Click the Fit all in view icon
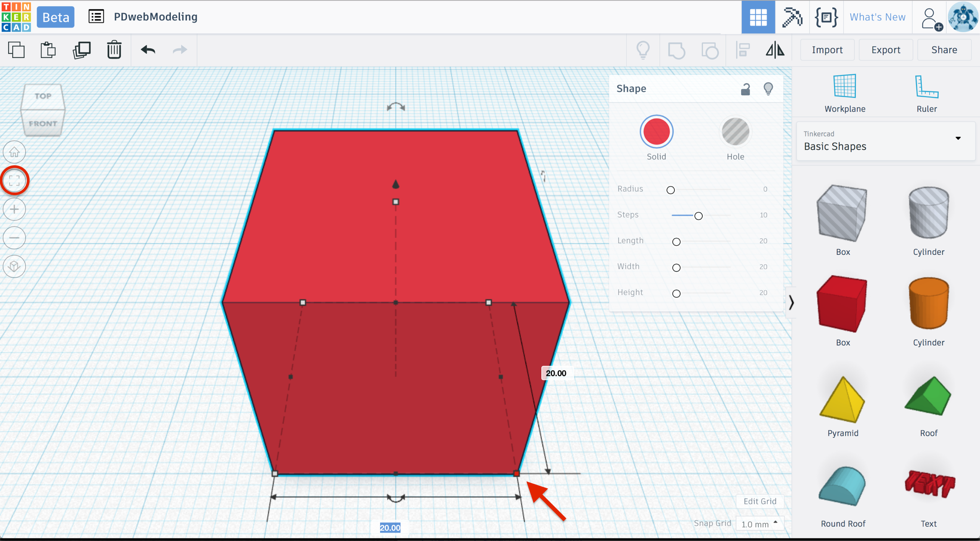Viewport: 980px width, 541px height. pyautogui.click(x=14, y=180)
